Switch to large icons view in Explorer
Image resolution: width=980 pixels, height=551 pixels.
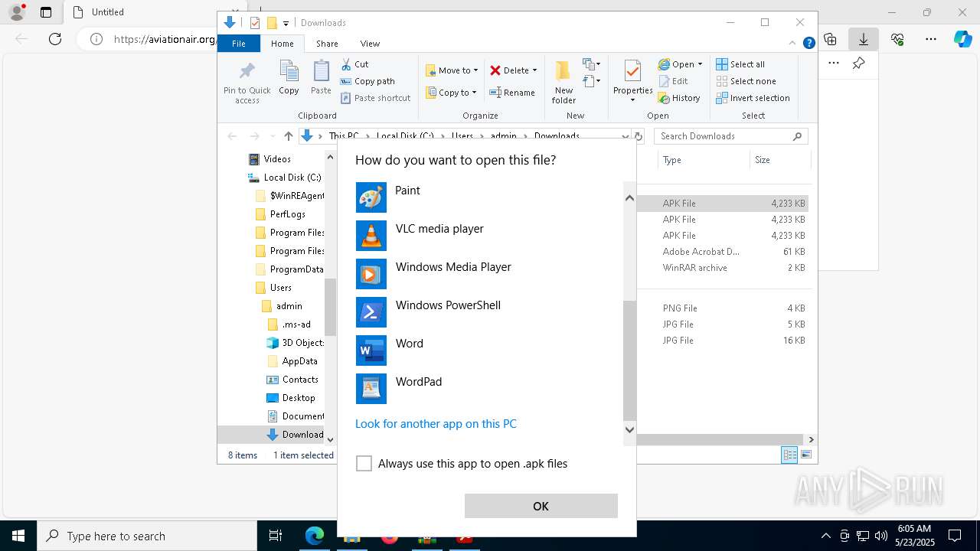[805, 455]
